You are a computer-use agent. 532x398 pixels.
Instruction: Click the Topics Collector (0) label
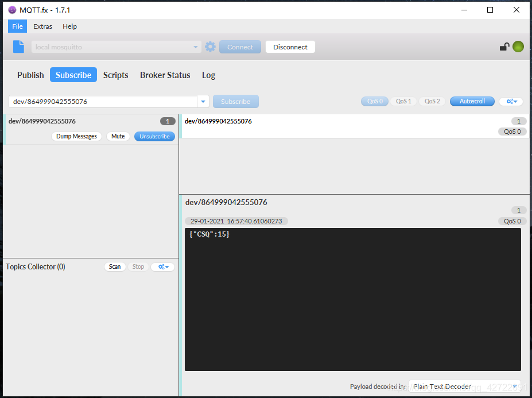pyautogui.click(x=36, y=266)
